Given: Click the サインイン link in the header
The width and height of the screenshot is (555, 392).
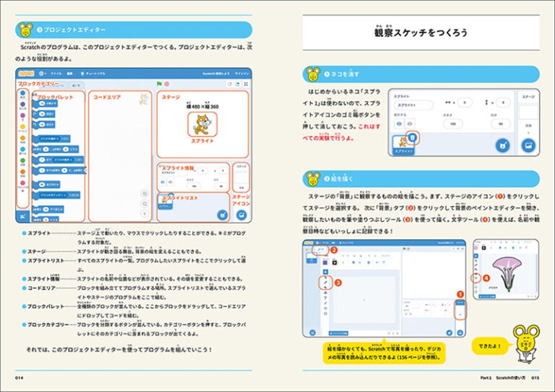Looking at the screenshot, I should click(242, 73).
